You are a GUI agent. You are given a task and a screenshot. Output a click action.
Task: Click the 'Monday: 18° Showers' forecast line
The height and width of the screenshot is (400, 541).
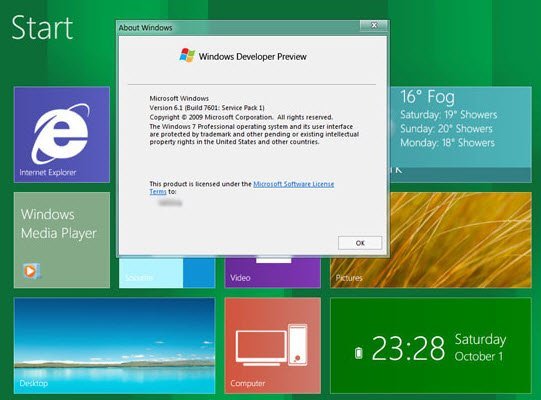[447, 143]
